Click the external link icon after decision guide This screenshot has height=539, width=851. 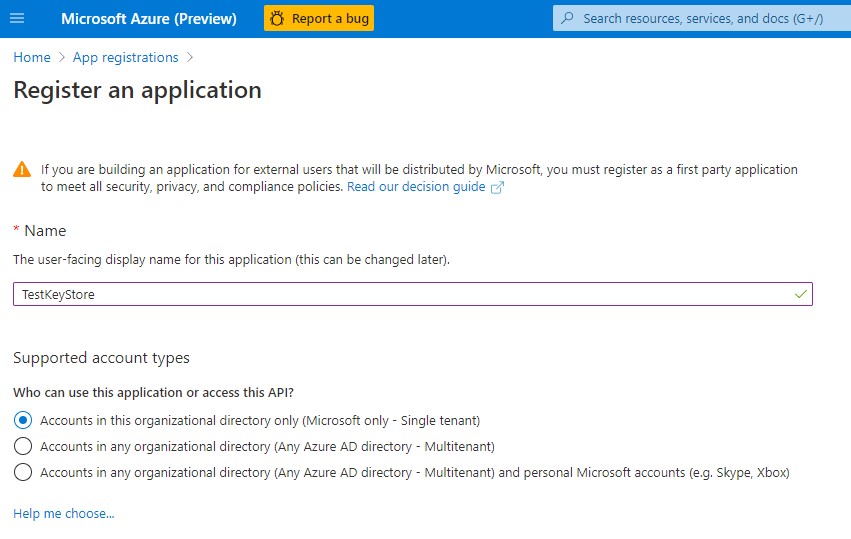pyautogui.click(x=497, y=187)
